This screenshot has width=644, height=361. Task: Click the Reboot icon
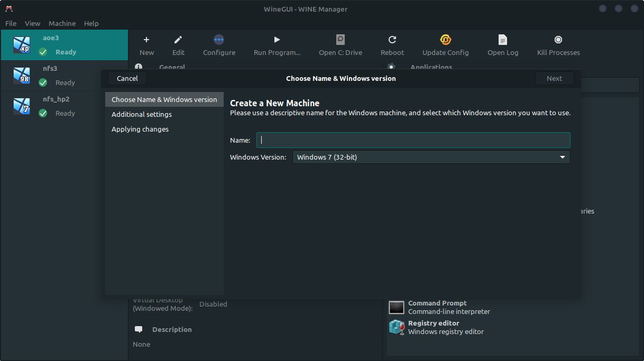pyautogui.click(x=392, y=40)
